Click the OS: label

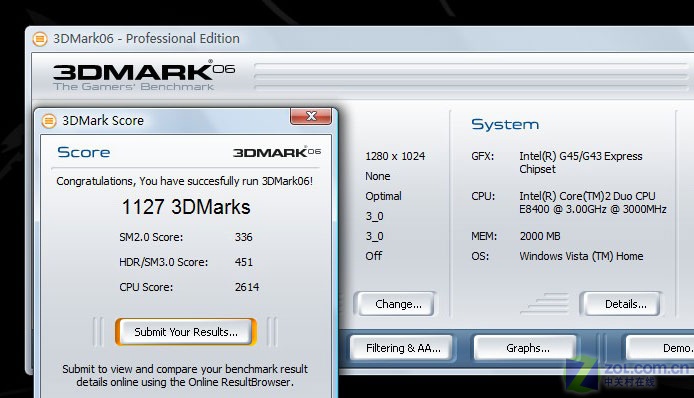tap(480, 256)
